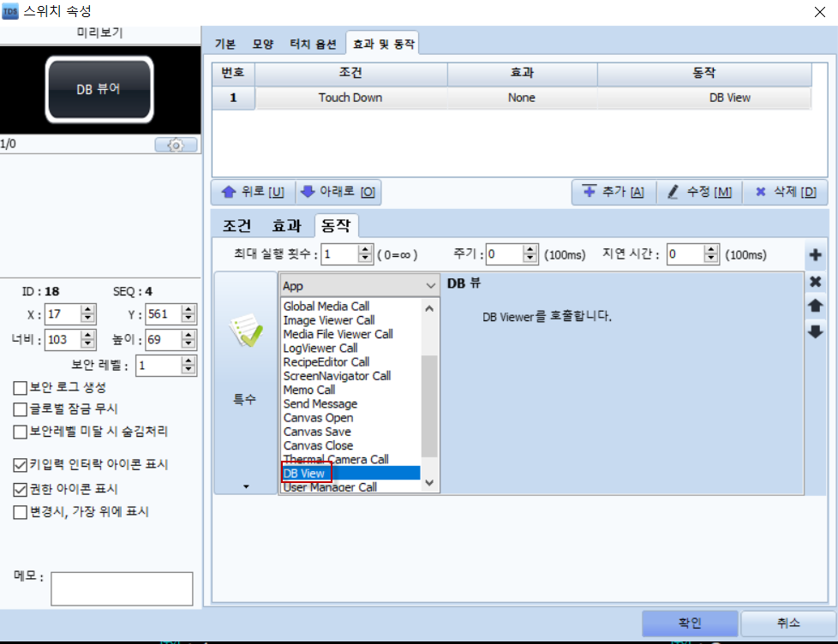Confirm with the 확인 button

[689, 623]
